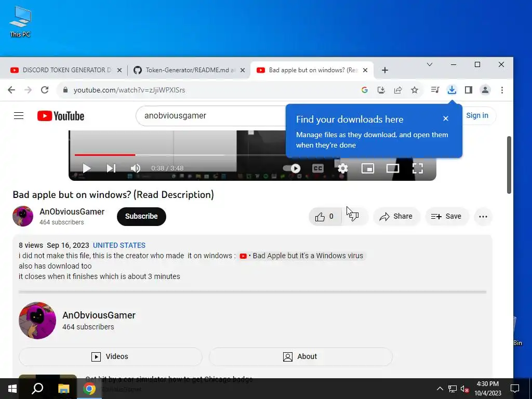Dismiss the Find your downloads here popup
This screenshot has height=399, width=532.
[x=446, y=118]
